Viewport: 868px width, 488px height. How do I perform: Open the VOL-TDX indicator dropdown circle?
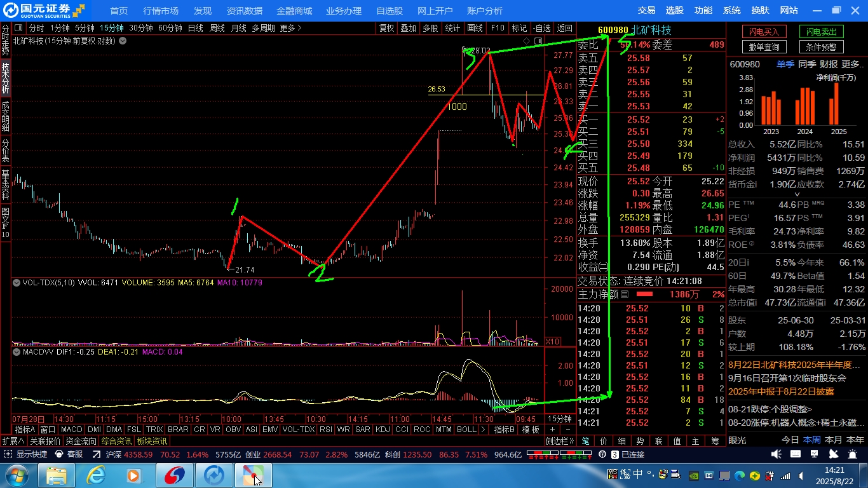[x=17, y=283]
